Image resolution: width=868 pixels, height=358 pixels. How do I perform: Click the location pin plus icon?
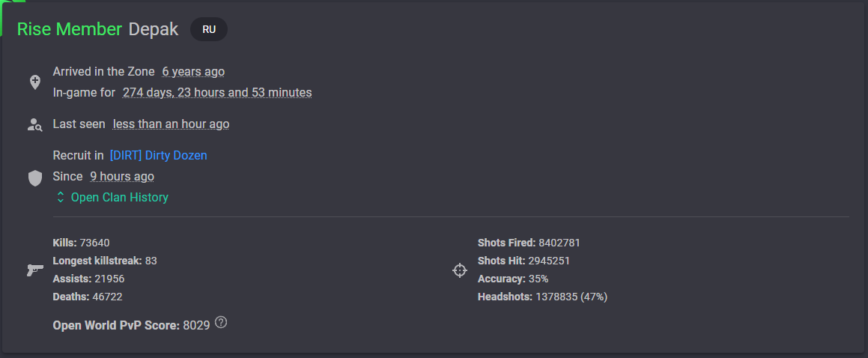click(35, 82)
